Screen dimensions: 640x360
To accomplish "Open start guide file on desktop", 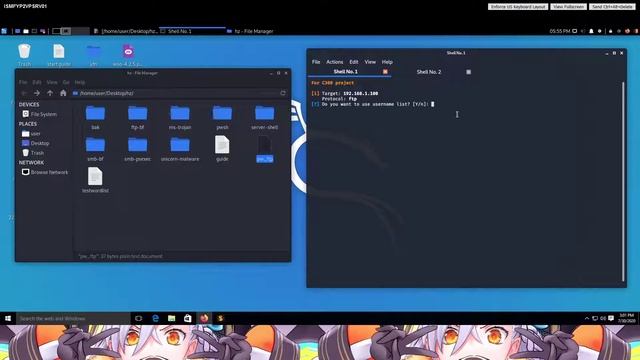I will coord(59,55).
